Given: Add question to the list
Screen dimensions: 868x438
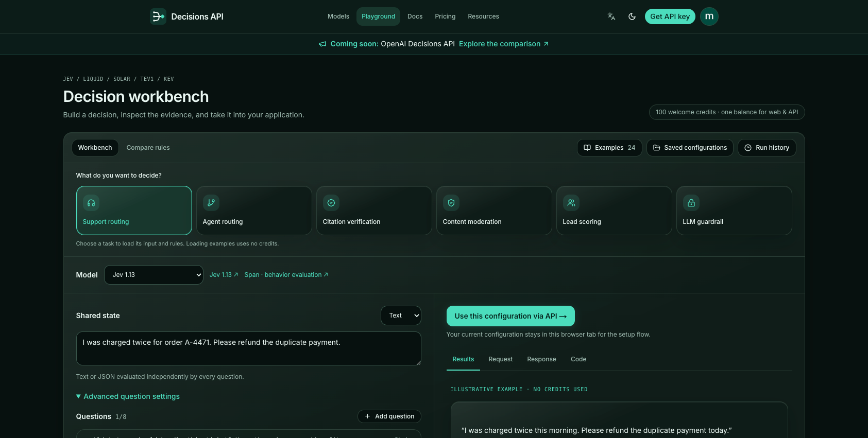Looking at the screenshot, I should click(x=389, y=416).
